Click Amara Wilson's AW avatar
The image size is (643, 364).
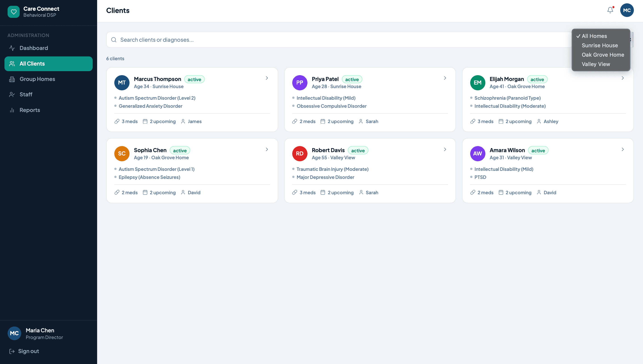point(478,153)
